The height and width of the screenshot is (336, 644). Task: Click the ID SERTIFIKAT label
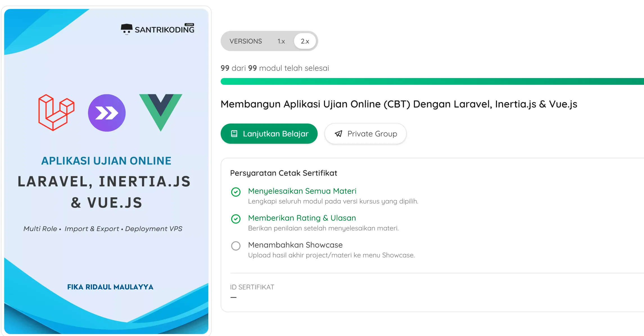[x=252, y=287]
